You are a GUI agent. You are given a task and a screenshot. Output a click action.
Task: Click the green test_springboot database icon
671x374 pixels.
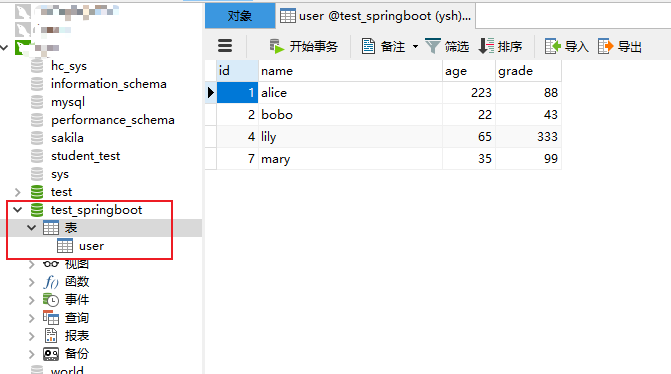click(x=37, y=210)
